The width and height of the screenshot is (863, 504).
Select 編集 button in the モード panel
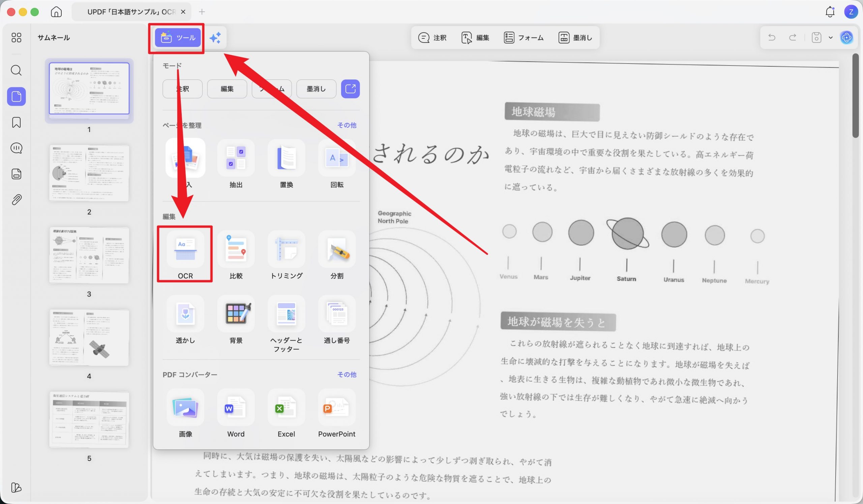[x=227, y=89]
